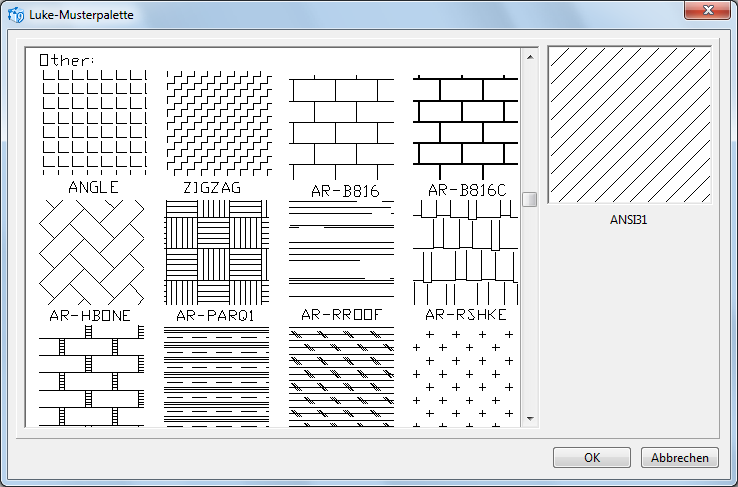Pick the AR-HBONE herringbone pattern

pos(92,251)
